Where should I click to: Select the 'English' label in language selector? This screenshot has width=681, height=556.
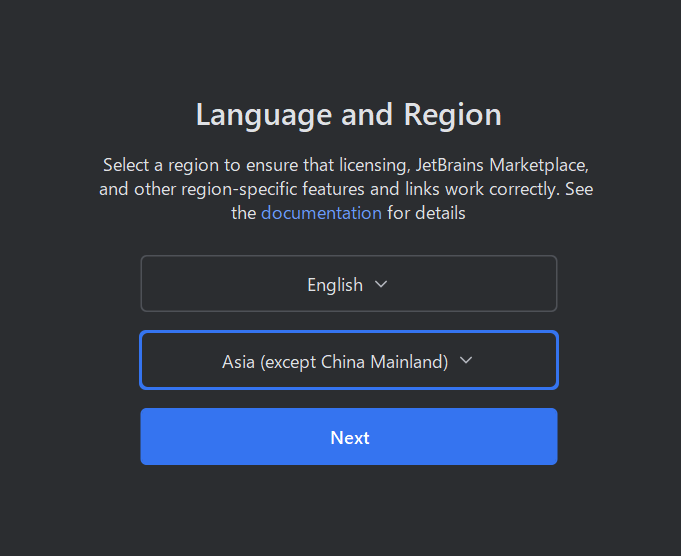[x=335, y=285]
